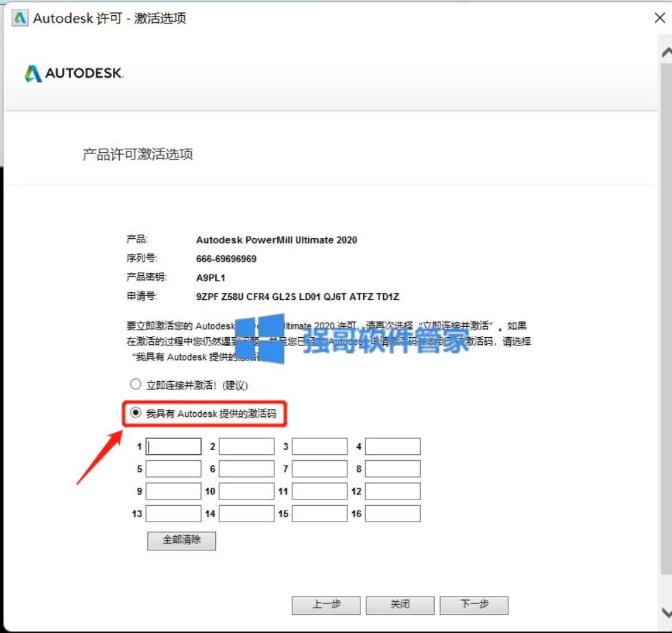The image size is (672, 633).
Task: Click the 产品许可激活选项 heading
Action: [138, 154]
